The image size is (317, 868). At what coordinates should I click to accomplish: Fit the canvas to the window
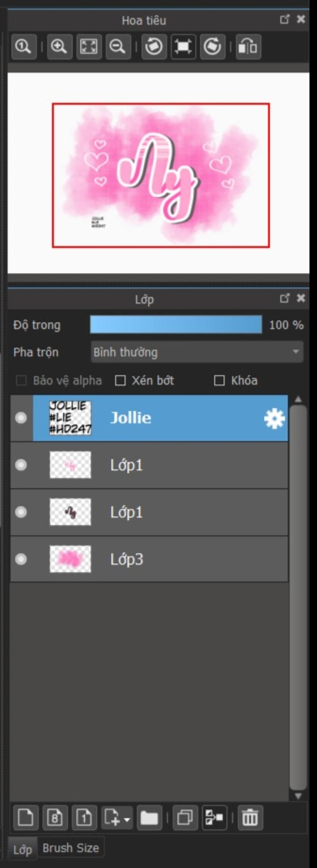(x=89, y=46)
